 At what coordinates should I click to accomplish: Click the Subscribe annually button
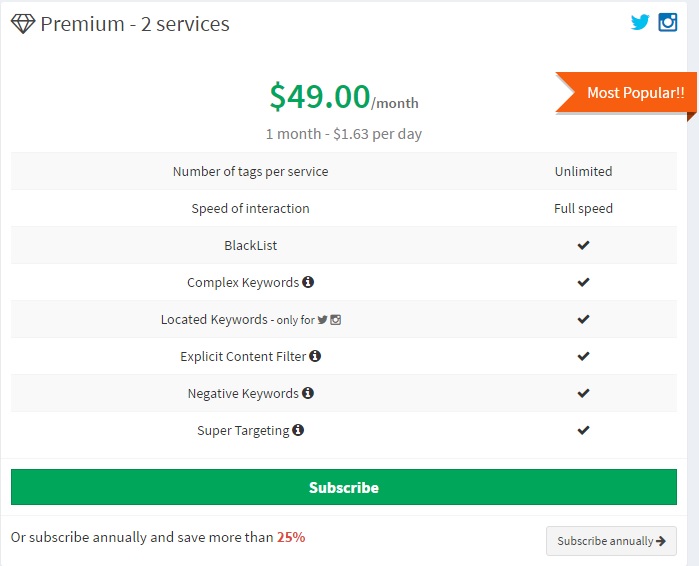click(611, 541)
